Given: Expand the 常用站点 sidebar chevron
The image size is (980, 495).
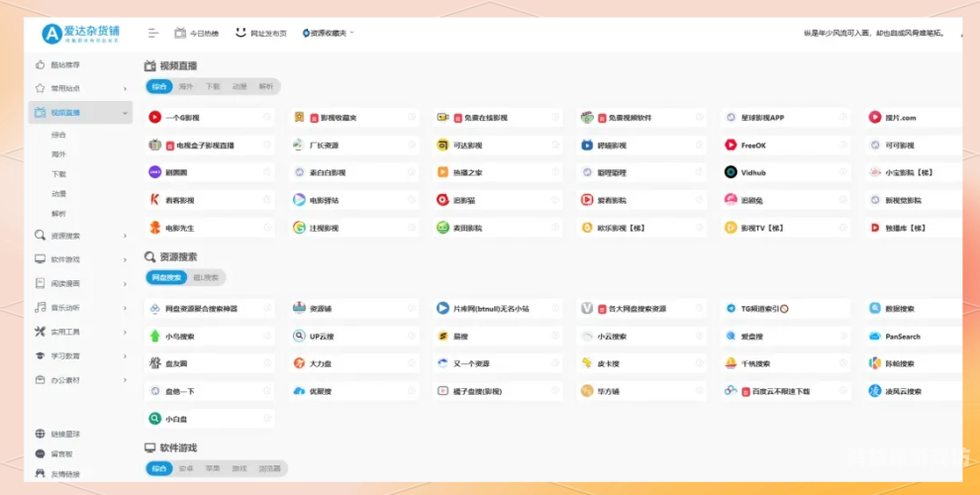Looking at the screenshot, I should 125,89.
